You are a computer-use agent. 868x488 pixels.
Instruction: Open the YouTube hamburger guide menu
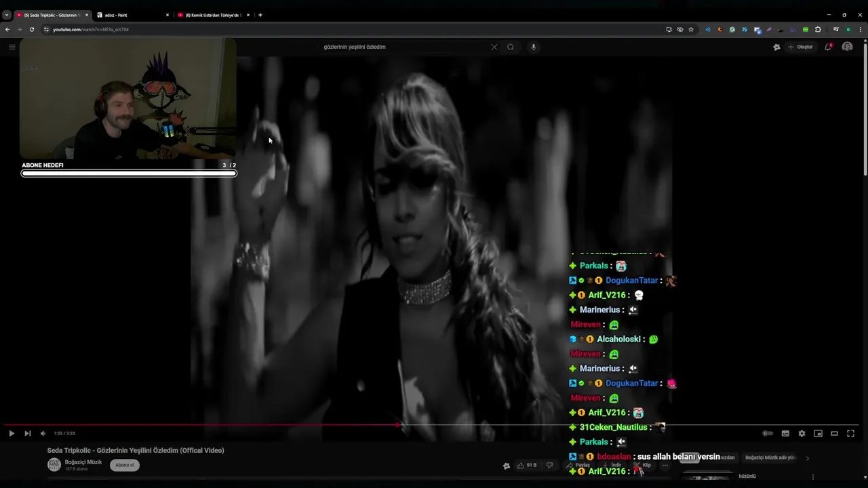(x=12, y=47)
